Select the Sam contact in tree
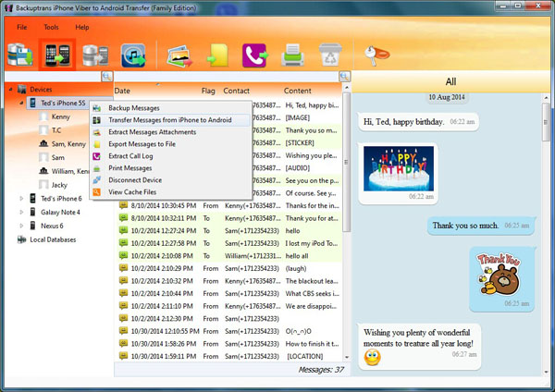 [x=58, y=157]
